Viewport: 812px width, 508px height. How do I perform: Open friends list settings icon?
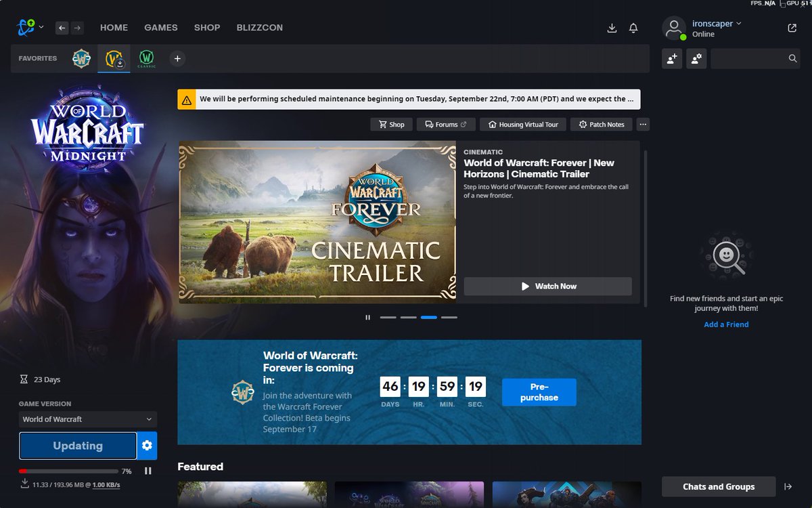(x=696, y=59)
